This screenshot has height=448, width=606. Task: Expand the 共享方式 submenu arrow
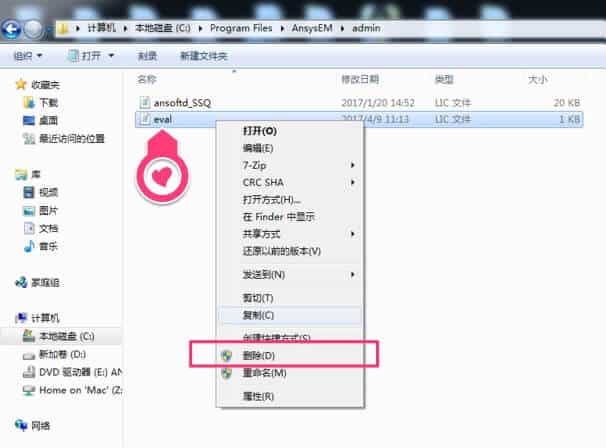point(352,234)
